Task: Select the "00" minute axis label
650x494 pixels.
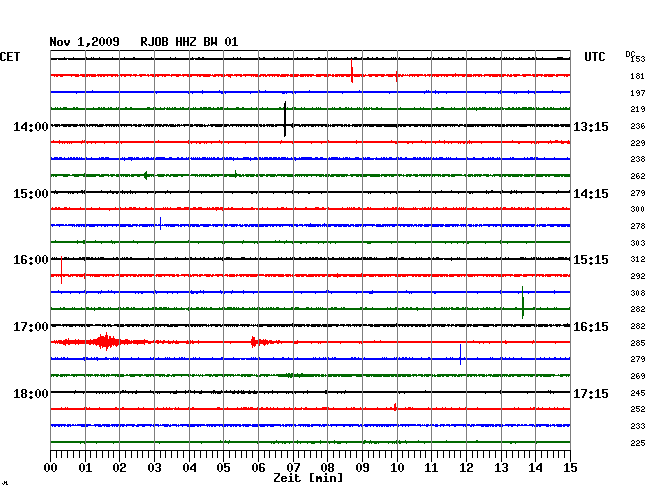Action: tap(50, 468)
